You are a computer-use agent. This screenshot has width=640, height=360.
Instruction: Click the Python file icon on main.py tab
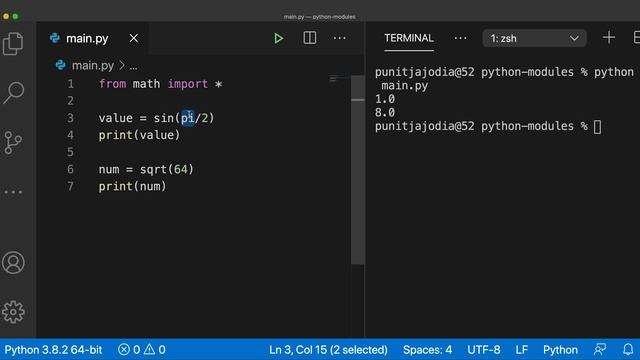click(55, 38)
